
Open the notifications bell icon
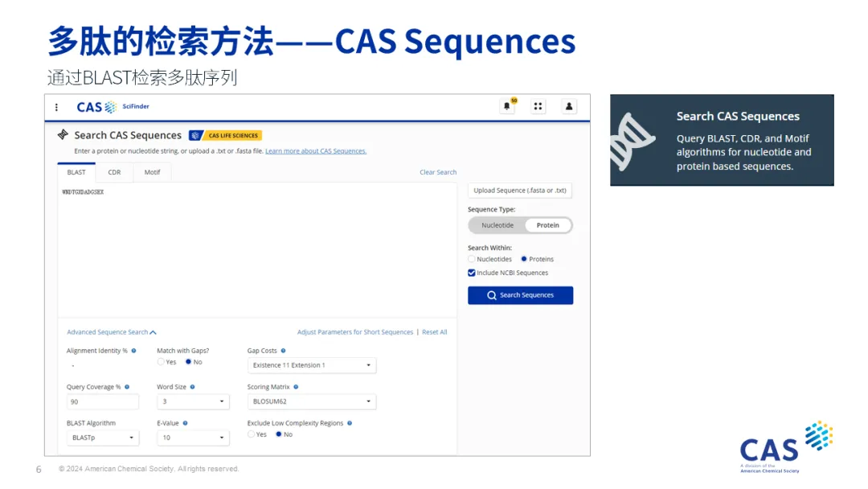(x=507, y=106)
